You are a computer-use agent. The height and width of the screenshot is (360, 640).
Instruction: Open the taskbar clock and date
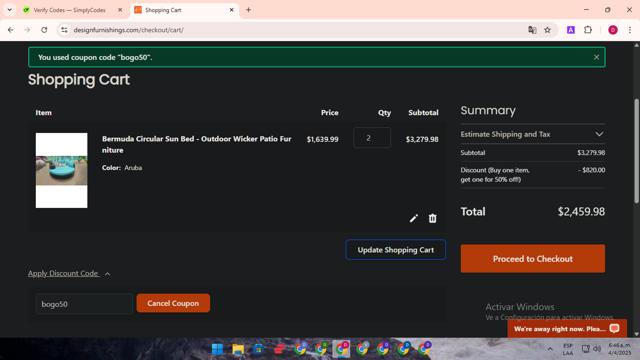tap(619, 349)
